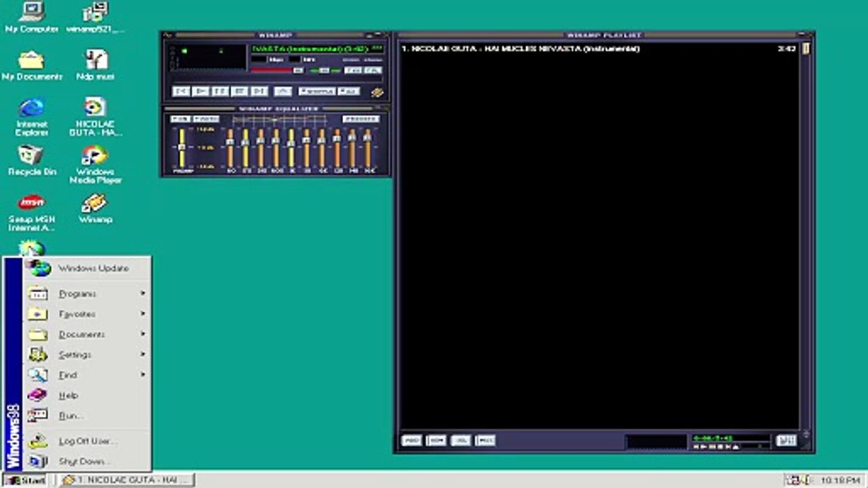
Task: Expand the Favorites submenu in Start menu
Action: click(87, 314)
